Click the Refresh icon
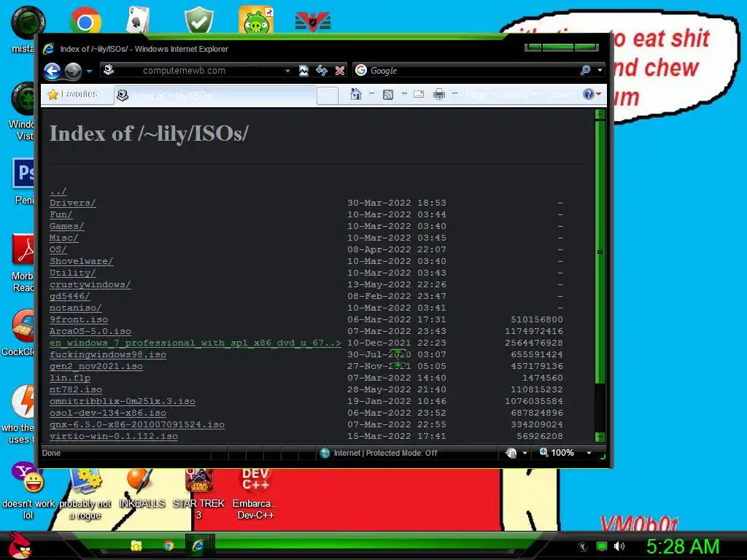Screen dimensions: 747x560 click(x=322, y=71)
